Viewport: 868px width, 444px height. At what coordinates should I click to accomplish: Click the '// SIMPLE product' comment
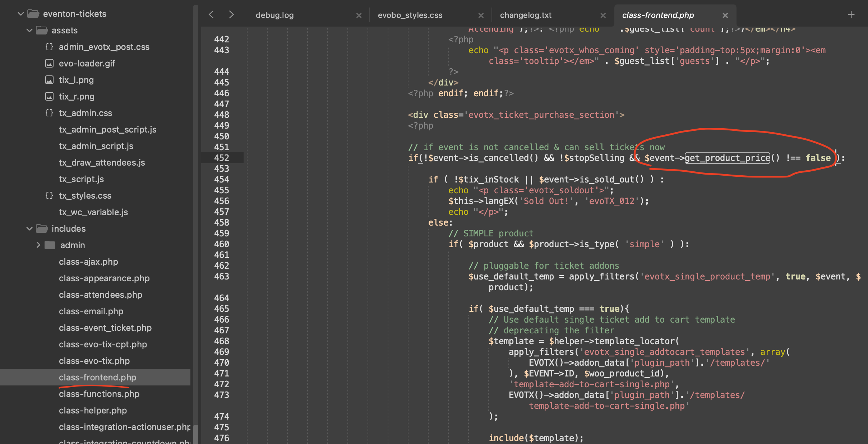click(491, 233)
